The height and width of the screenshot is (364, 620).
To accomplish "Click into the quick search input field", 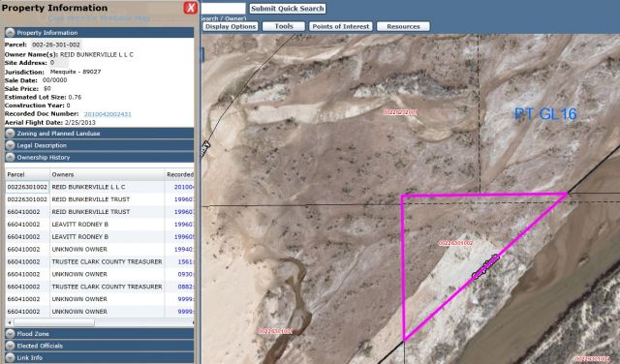I will pos(223,9).
